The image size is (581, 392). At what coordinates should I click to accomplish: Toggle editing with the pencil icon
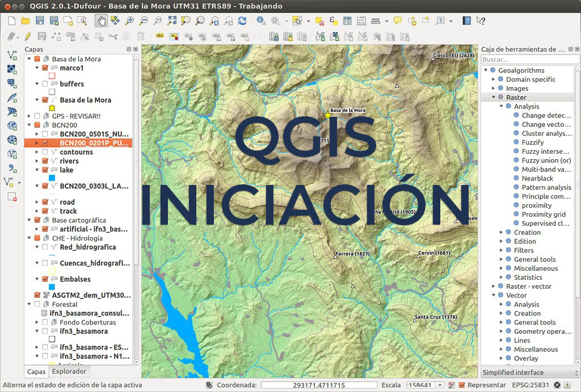coord(28,36)
